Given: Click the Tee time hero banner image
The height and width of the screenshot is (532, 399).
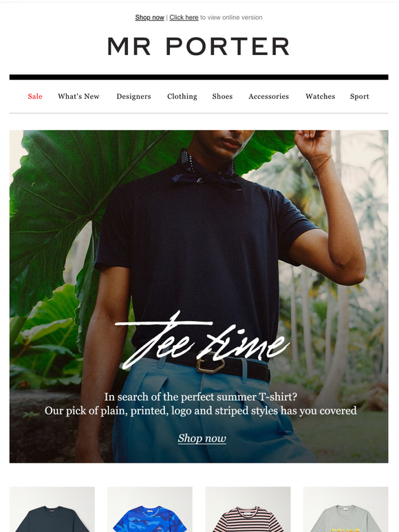Looking at the screenshot, I should (199, 296).
